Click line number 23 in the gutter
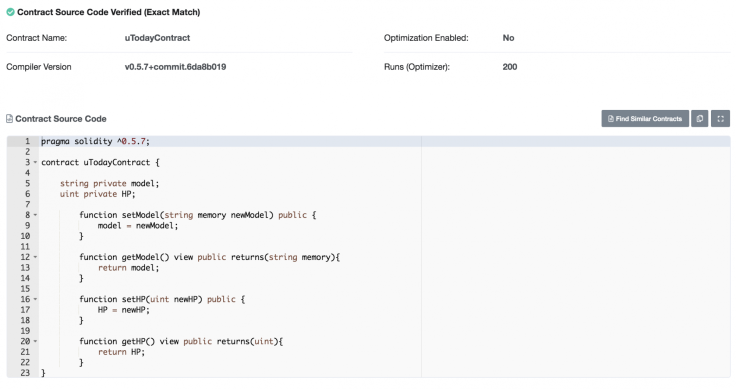The width and height of the screenshot is (736, 389). (25, 373)
